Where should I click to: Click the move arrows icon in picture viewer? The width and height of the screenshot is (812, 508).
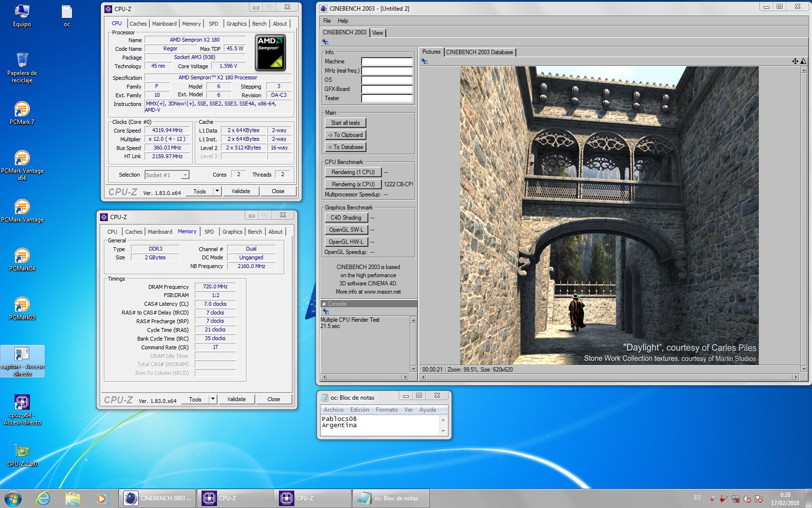click(795, 61)
